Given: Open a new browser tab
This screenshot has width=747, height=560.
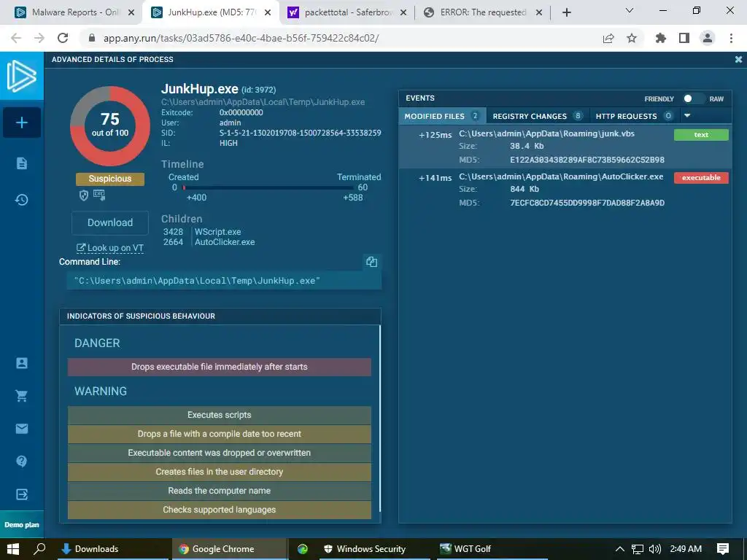Looking at the screenshot, I should click(x=566, y=12).
